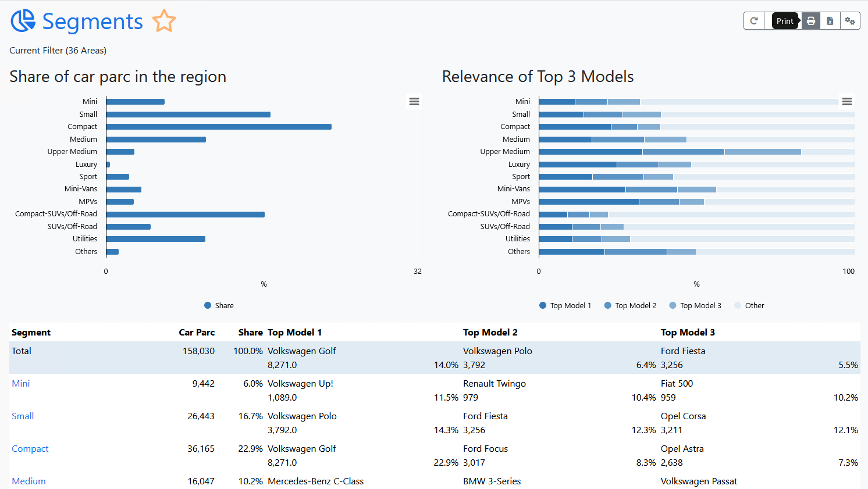Click the Compact-SUVs/Off-Road bar in the Share chart
This screenshot has width=868, height=489.
pyautogui.click(x=186, y=215)
